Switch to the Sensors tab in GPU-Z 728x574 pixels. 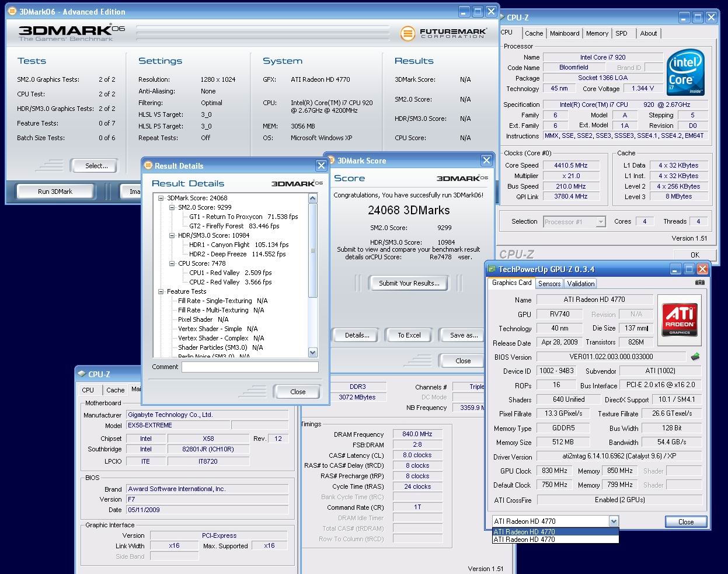(549, 283)
